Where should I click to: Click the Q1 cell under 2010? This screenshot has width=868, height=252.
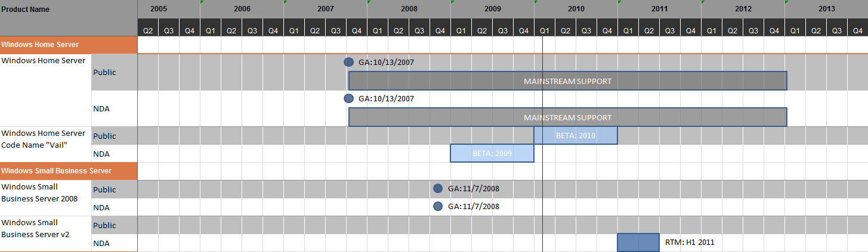(545, 27)
